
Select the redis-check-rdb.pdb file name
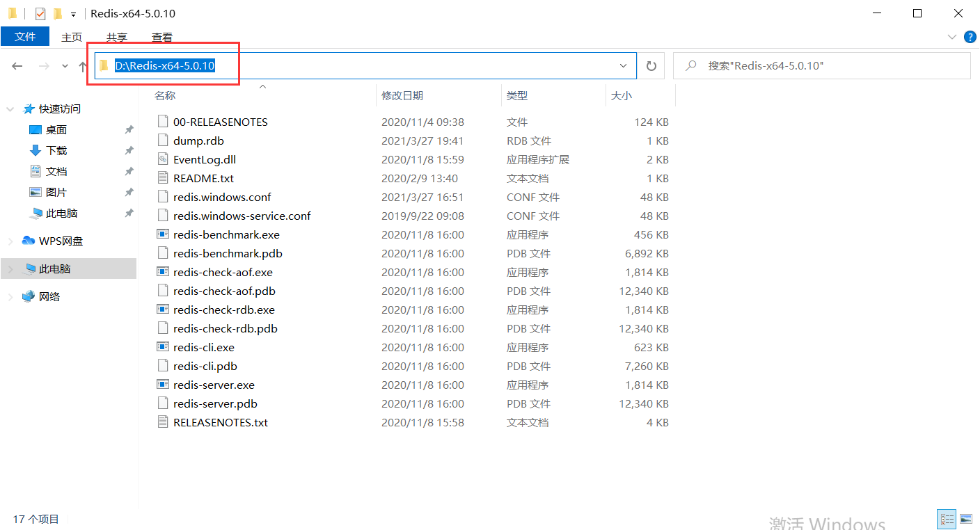point(226,328)
